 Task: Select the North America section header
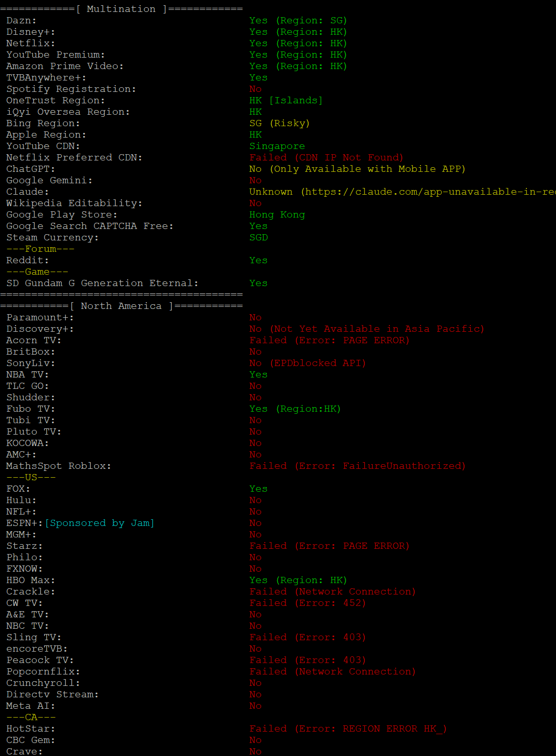tap(121, 306)
